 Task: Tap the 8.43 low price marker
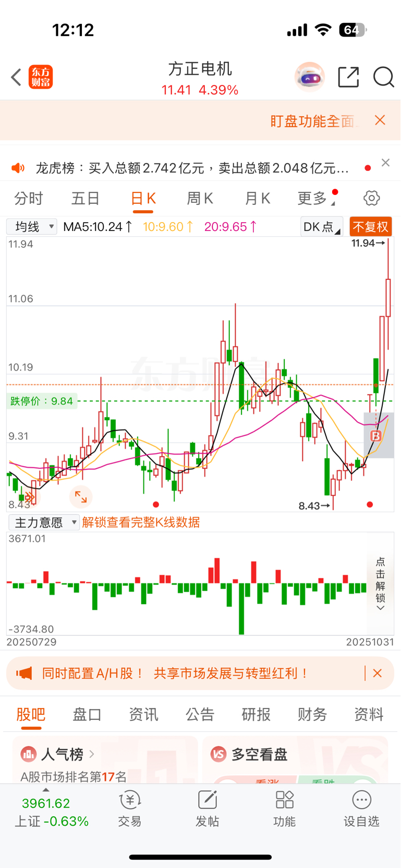coord(314,506)
